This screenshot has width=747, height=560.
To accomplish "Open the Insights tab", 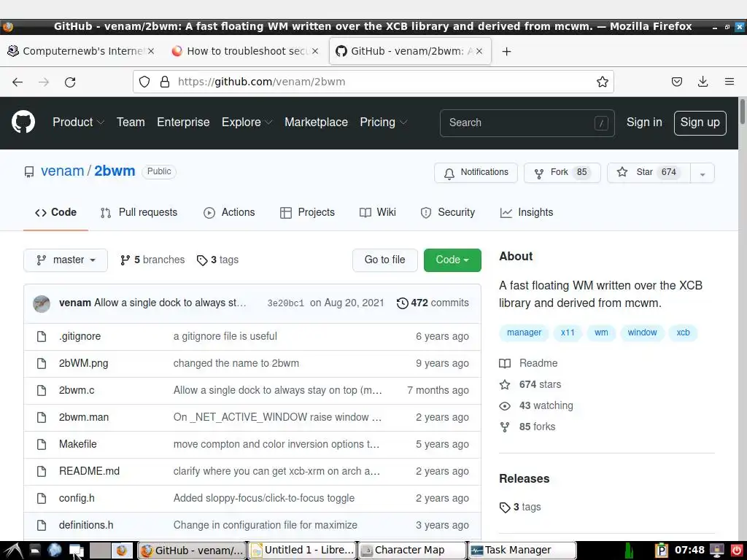I will click(527, 212).
